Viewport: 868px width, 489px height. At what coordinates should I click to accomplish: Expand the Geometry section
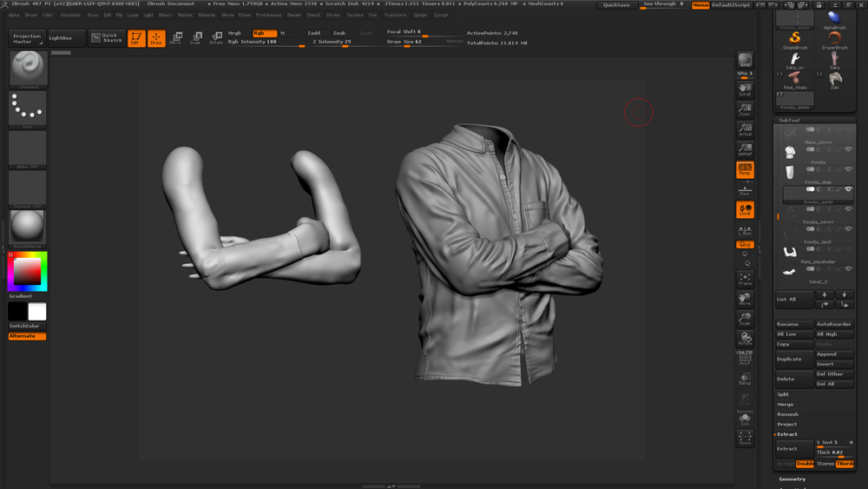tap(792, 479)
